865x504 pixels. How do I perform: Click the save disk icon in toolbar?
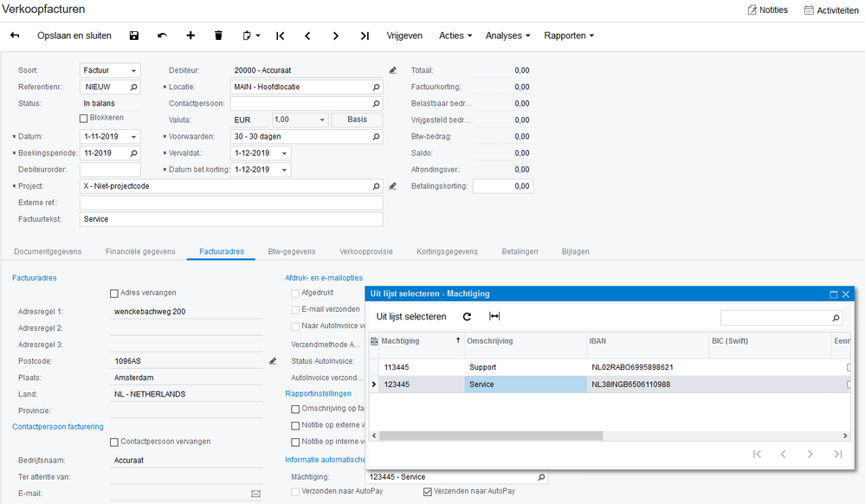click(134, 36)
